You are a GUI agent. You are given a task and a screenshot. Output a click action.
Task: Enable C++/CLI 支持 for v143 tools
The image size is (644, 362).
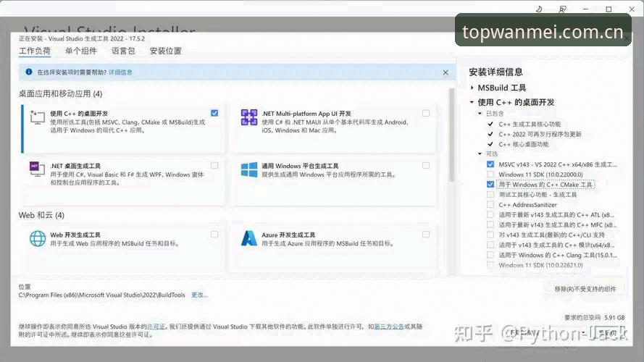490,235
